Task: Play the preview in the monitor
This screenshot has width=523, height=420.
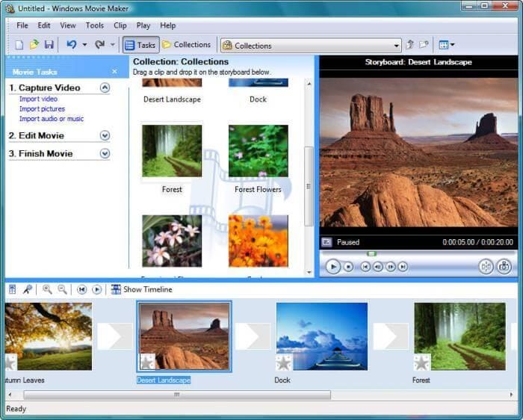Action: click(x=333, y=267)
